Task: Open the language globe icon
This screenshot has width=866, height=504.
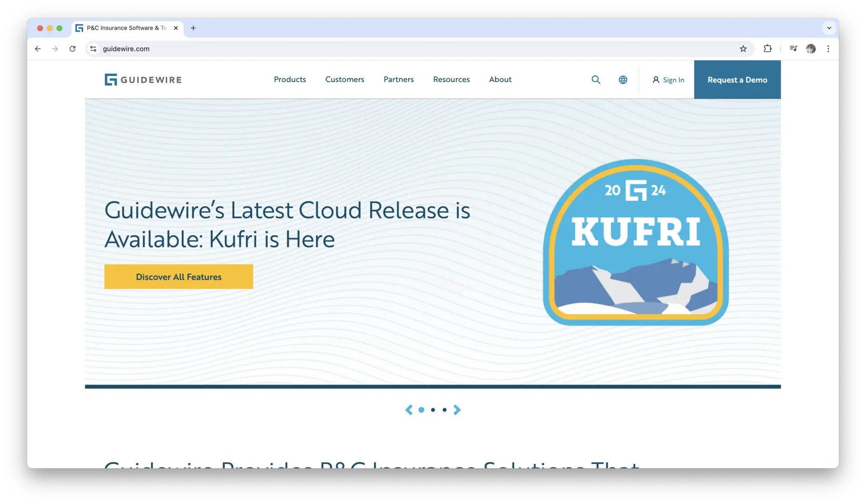Action: pos(623,80)
